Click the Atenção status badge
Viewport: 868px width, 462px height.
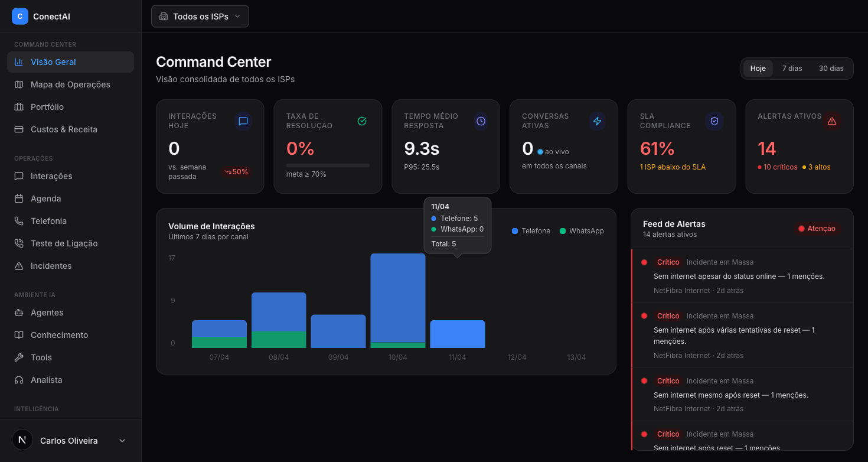pyautogui.click(x=817, y=229)
